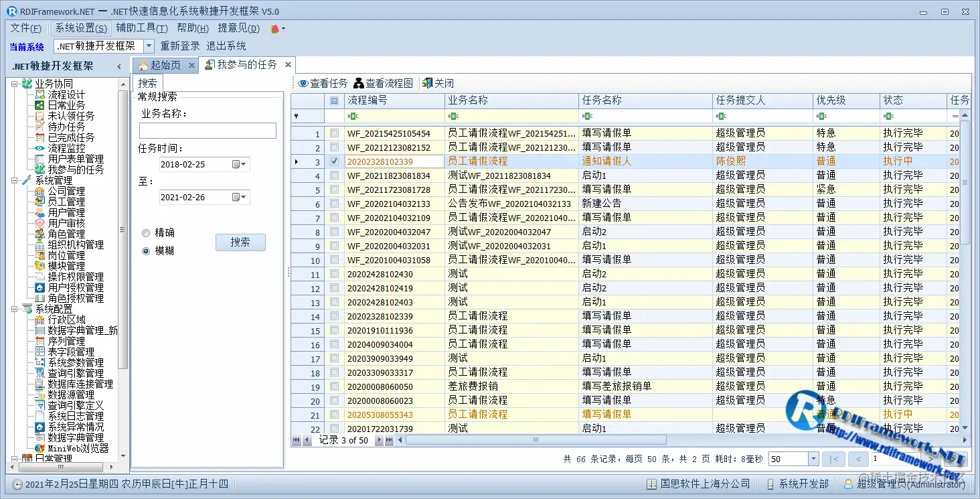Collapse the 系统管理 tree node
Screen dimensions: 980x499
point(14,180)
